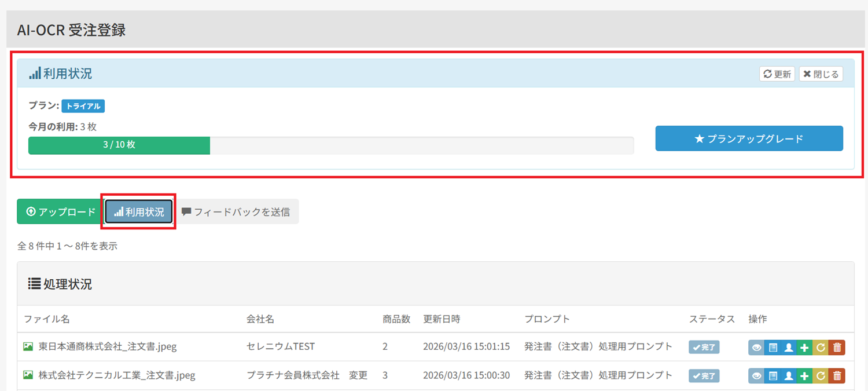Click the yellow refresh icon for 株式会社テクニカル工業 row
This screenshot has height=391, width=868.
[x=821, y=375]
